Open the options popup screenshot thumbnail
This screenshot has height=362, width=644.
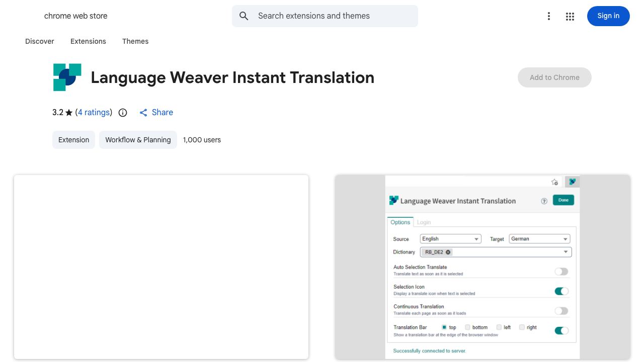(482, 267)
